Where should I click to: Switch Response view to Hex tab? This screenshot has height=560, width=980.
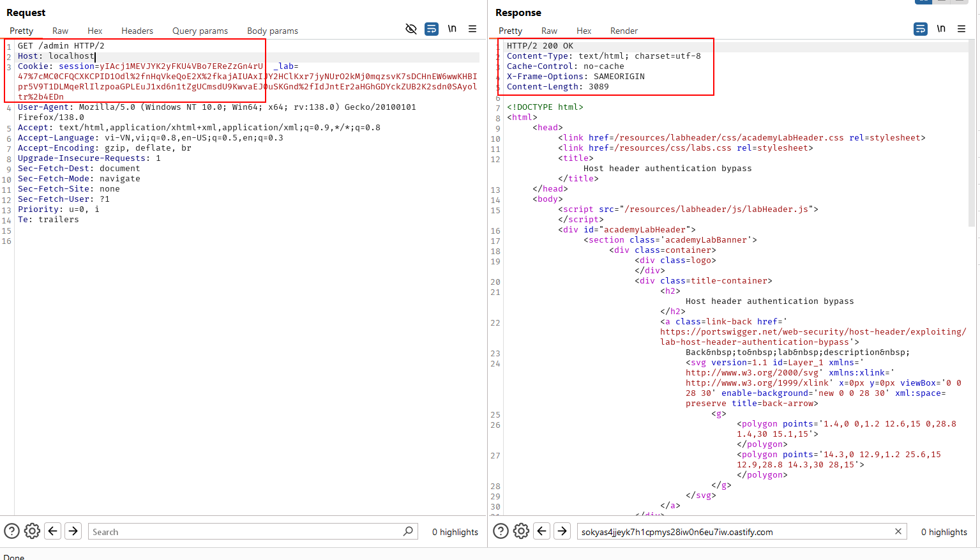coord(584,31)
